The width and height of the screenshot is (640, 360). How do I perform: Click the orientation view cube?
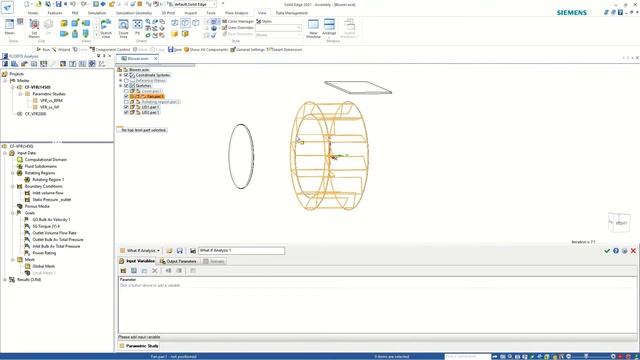pyautogui.click(x=619, y=223)
